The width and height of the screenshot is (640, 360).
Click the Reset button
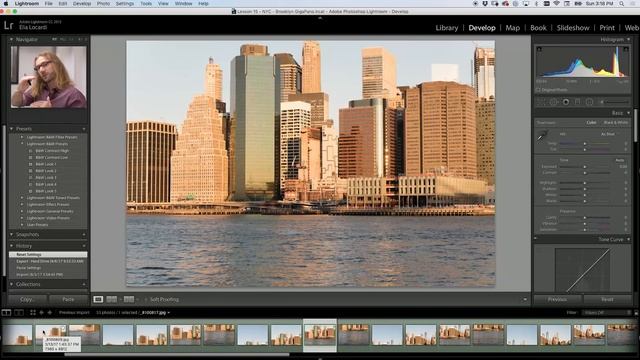point(607,300)
